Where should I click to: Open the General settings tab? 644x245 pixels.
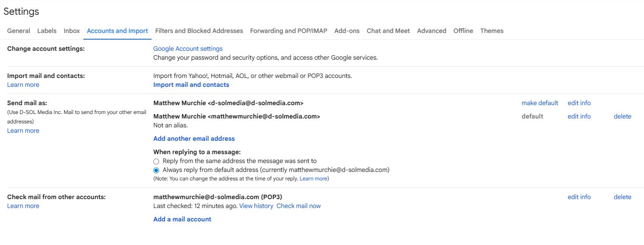[x=19, y=31]
